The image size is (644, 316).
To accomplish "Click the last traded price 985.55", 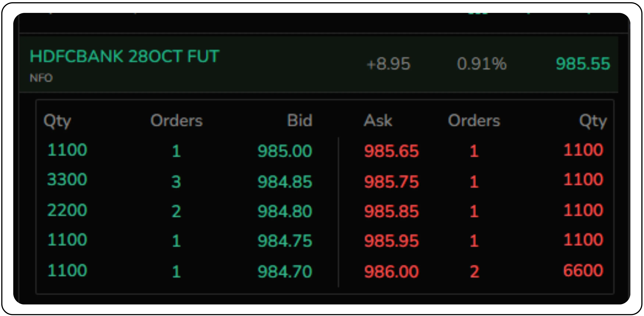I will point(583,63).
